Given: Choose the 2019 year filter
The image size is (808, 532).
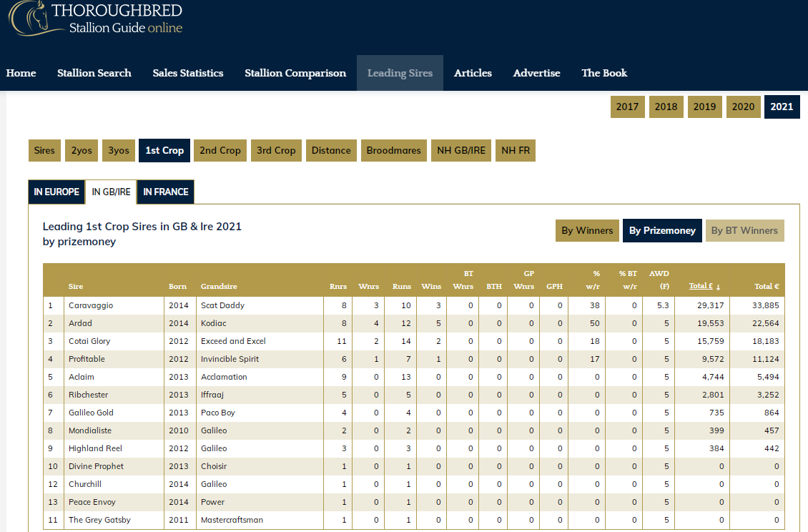Looking at the screenshot, I should tap(704, 107).
